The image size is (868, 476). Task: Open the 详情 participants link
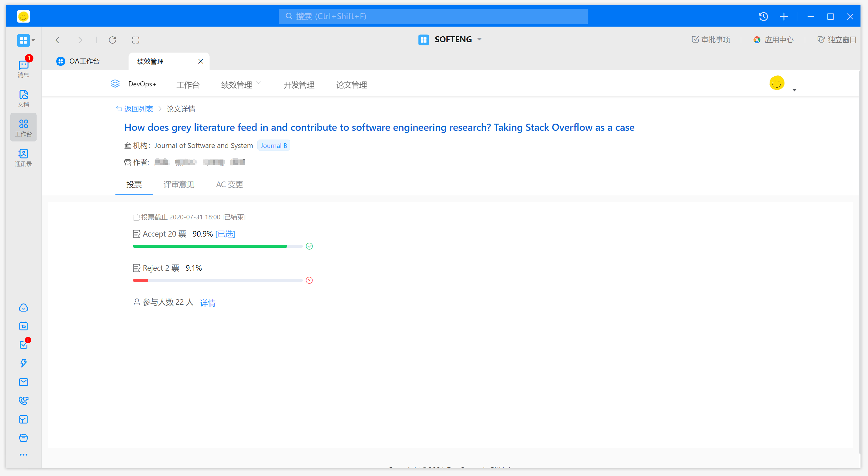point(208,303)
